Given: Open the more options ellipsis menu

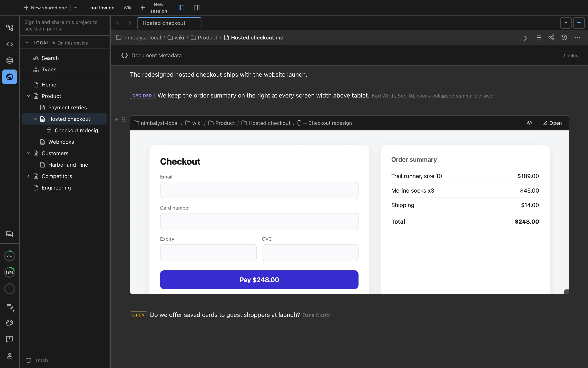Looking at the screenshot, I should (x=577, y=38).
